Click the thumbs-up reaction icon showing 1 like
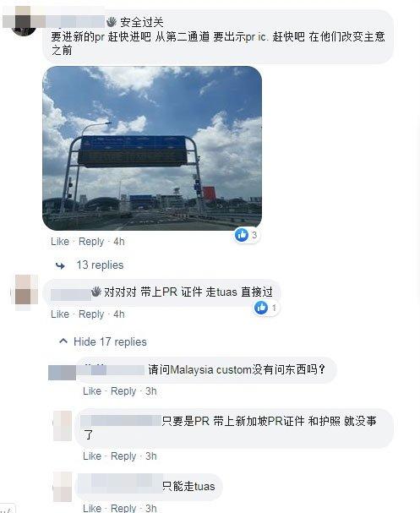 (x=261, y=308)
